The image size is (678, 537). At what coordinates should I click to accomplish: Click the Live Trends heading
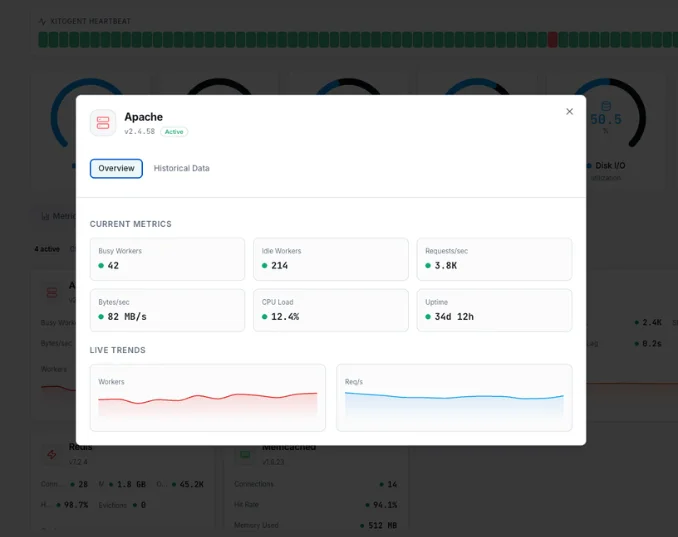(118, 350)
